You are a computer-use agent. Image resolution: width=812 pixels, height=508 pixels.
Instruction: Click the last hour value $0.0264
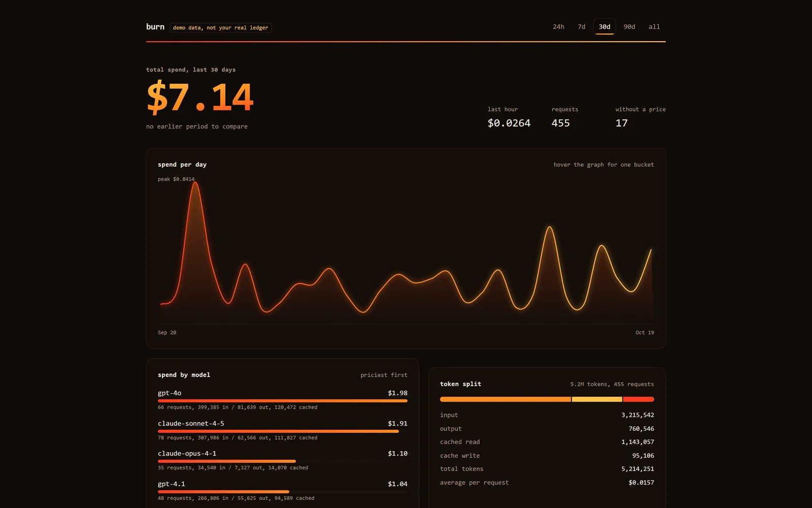pos(509,123)
